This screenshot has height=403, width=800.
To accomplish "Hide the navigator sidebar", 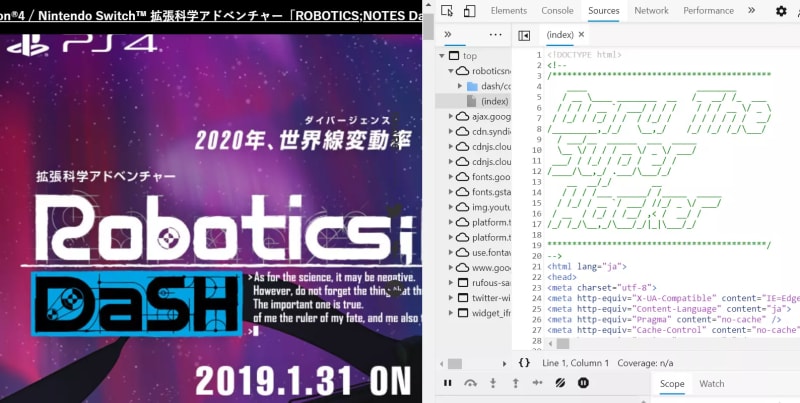I will [524, 35].
